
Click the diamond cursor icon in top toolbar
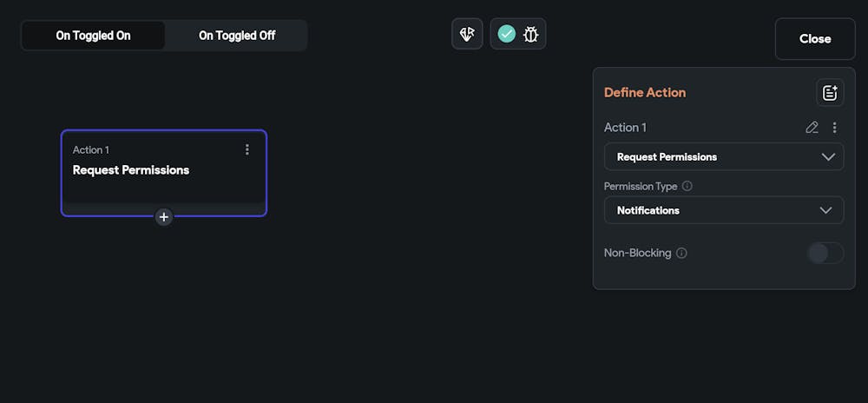point(467,34)
